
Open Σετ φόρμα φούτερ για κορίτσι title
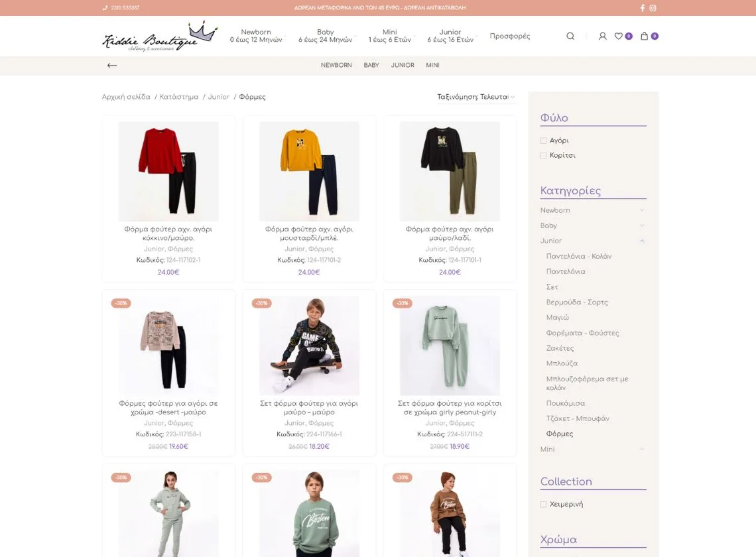(x=450, y=408)
